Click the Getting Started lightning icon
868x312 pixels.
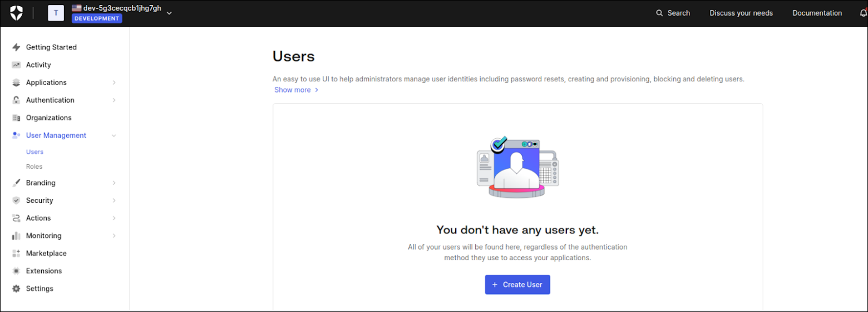click(x=16, y=47)
